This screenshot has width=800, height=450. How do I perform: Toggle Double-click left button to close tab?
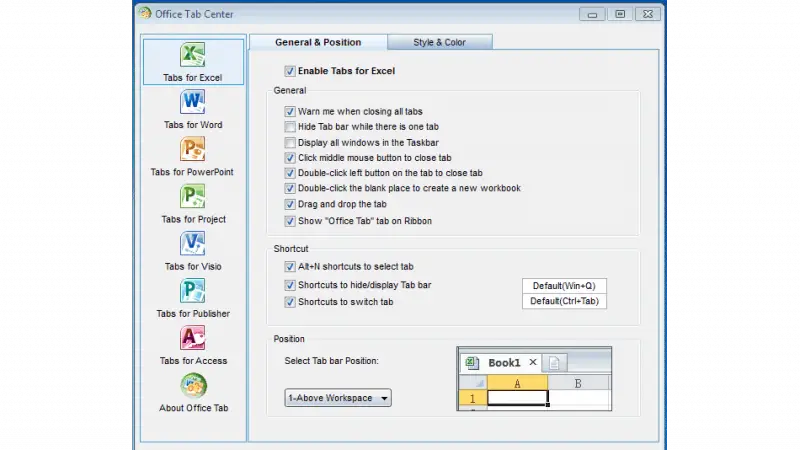(x=290, y=173)
